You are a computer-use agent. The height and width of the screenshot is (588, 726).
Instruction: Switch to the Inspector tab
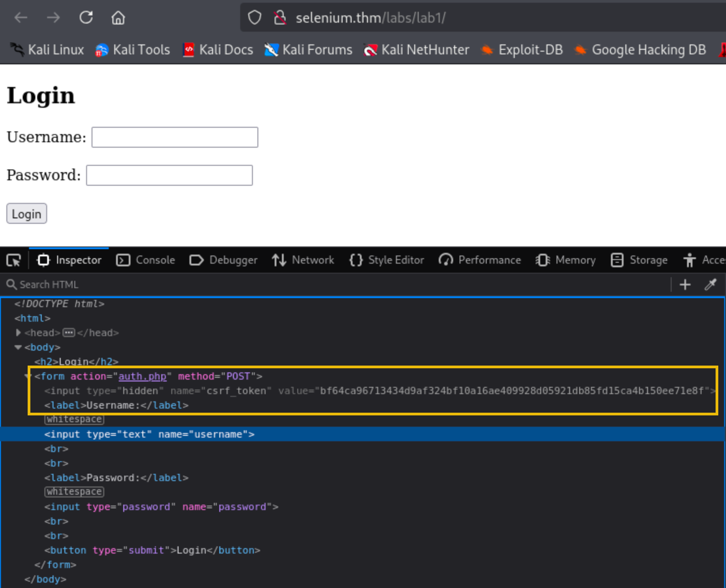coord(69,260)
